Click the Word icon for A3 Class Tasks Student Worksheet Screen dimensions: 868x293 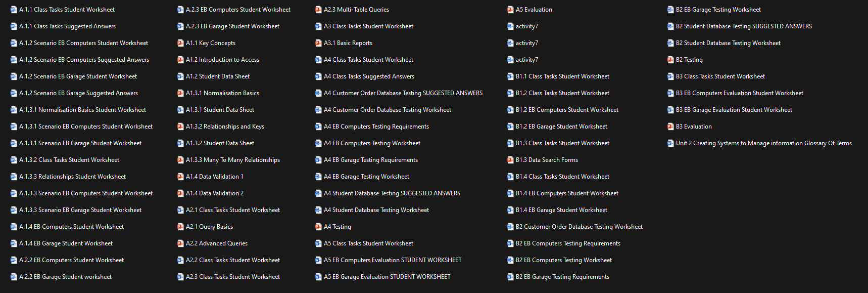click(318, 26)
